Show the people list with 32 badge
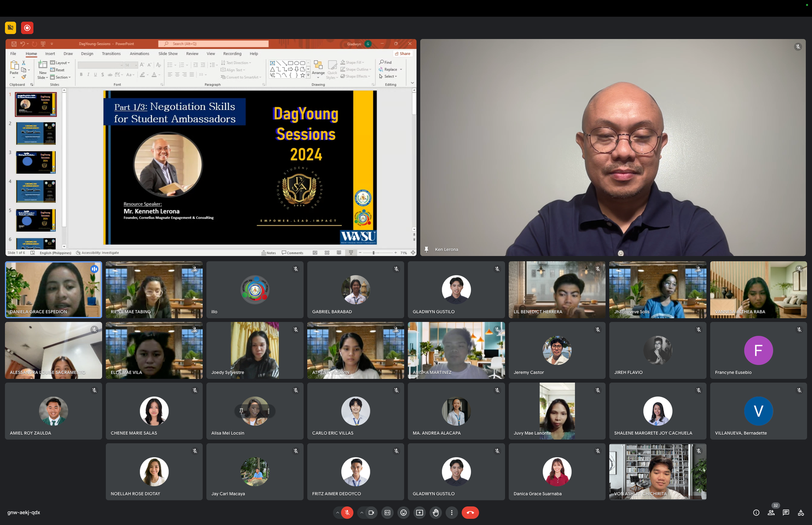This screenshot has height=525, width=812. (771, 513)
